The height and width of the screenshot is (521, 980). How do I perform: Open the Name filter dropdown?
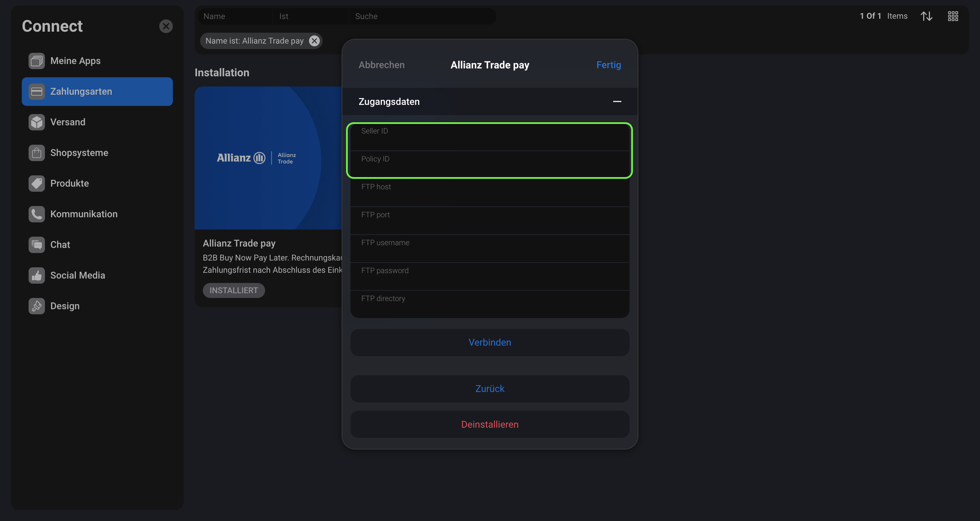click(x=235, y=16)
